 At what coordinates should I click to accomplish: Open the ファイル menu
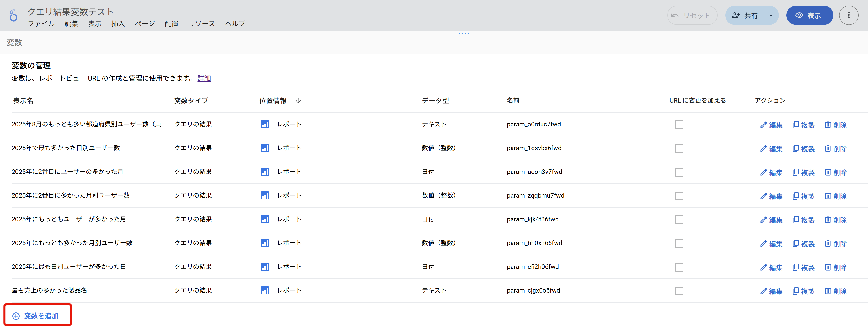pos(41,24)
